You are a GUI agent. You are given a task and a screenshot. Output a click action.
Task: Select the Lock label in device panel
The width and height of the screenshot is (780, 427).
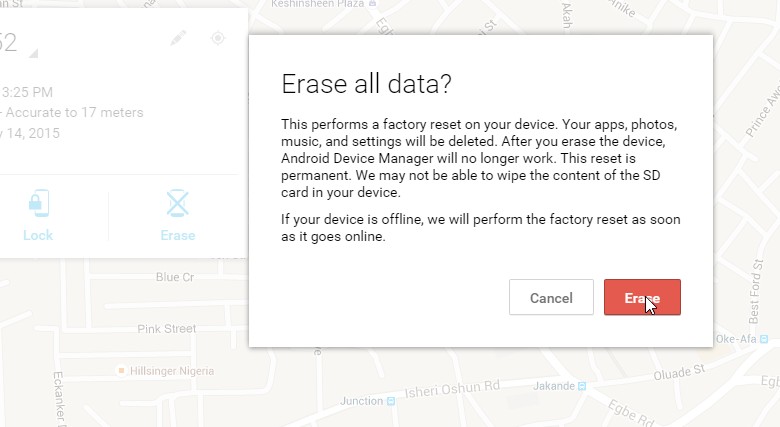click(x=38, y=235)
